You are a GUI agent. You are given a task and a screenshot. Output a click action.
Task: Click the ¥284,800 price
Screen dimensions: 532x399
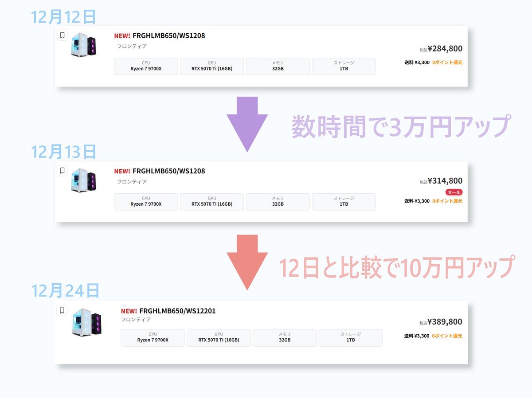[x=445, y=49]
